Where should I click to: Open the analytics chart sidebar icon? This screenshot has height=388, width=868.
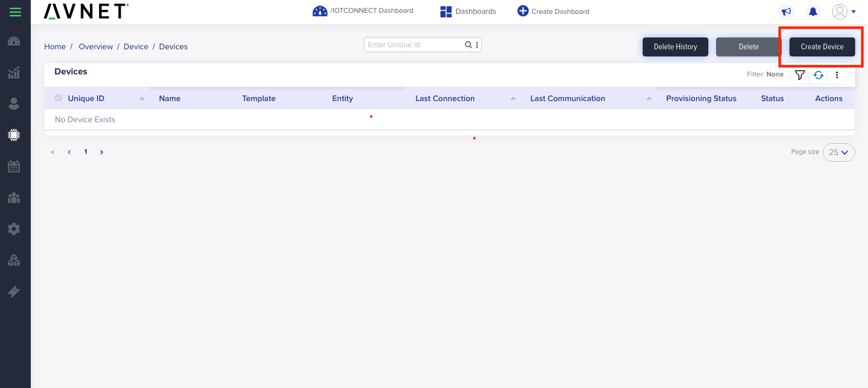point(14,72)
